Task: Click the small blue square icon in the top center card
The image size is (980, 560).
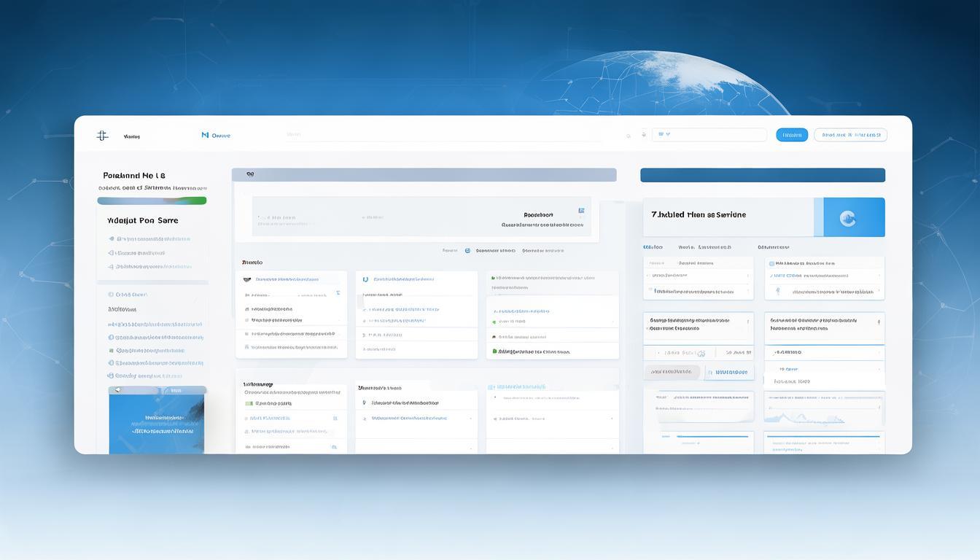Action: pos(581,211)
